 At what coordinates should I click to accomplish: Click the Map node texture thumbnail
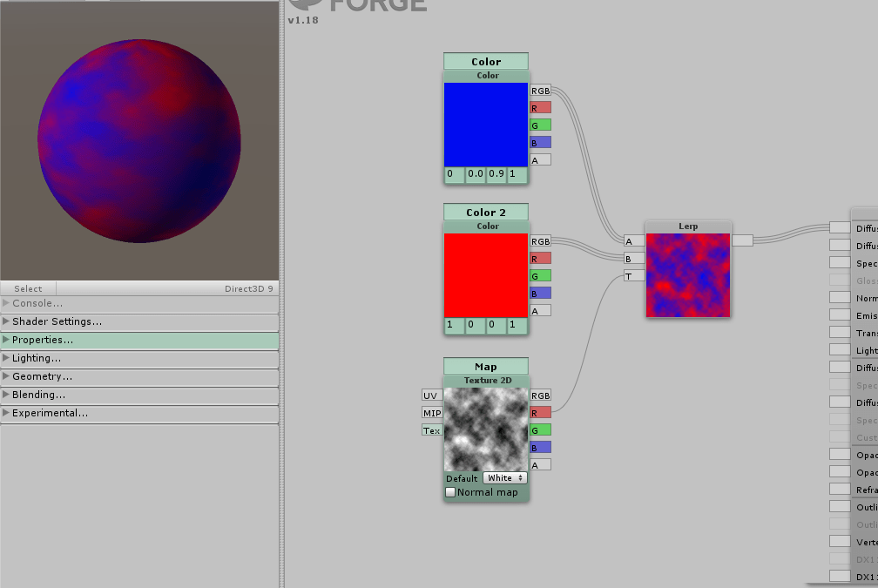[x=486, y=429]
